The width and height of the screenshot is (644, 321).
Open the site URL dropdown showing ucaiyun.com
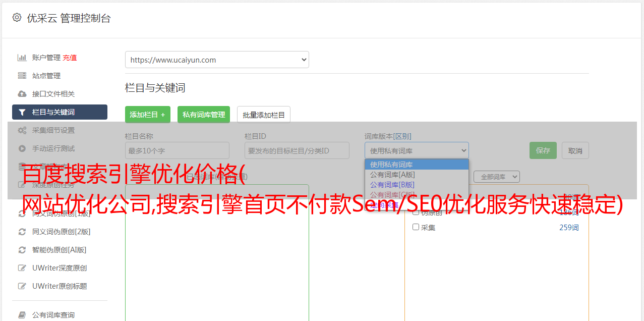(217, 60)
